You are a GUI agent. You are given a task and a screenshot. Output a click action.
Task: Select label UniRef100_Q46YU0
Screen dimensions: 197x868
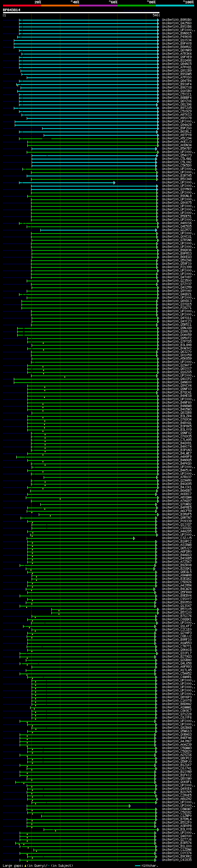point(177,836)
